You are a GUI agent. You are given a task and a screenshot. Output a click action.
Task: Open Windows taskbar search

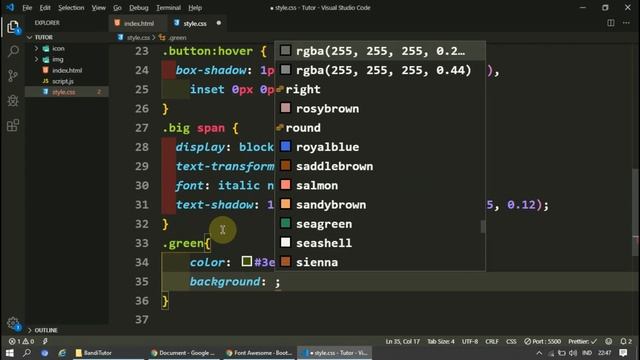pyautogui.click(x=27, y=353)
